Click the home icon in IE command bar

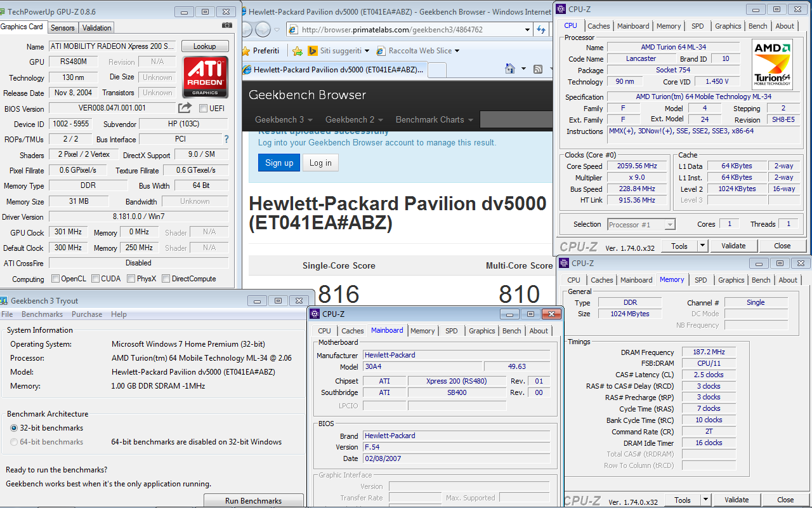click(x=509, y=69)
